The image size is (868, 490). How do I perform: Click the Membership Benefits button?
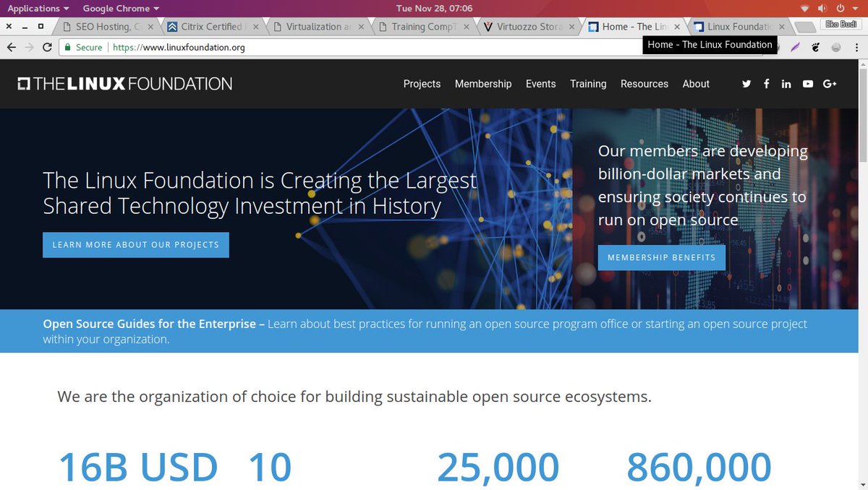(x=662, y=257)
